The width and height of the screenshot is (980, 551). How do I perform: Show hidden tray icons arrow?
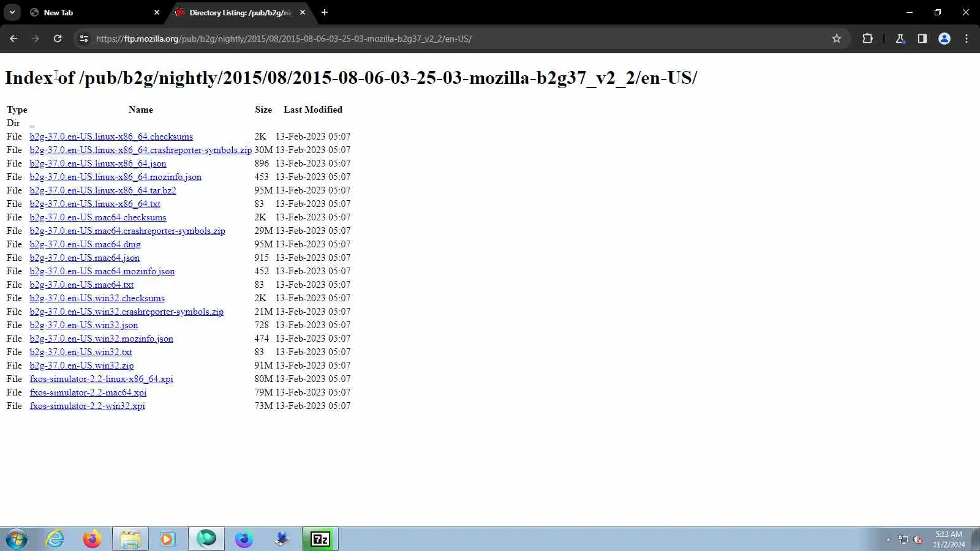[888, 540]
